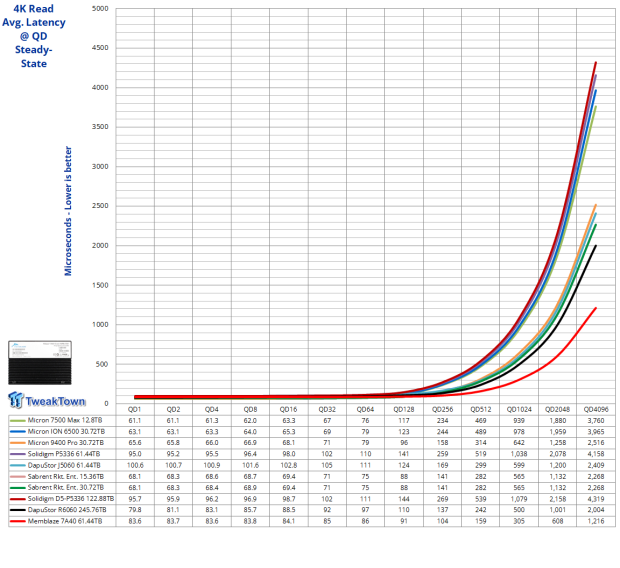Click the 305 QD1024 value for Memblaze

(x=519, y=521)
